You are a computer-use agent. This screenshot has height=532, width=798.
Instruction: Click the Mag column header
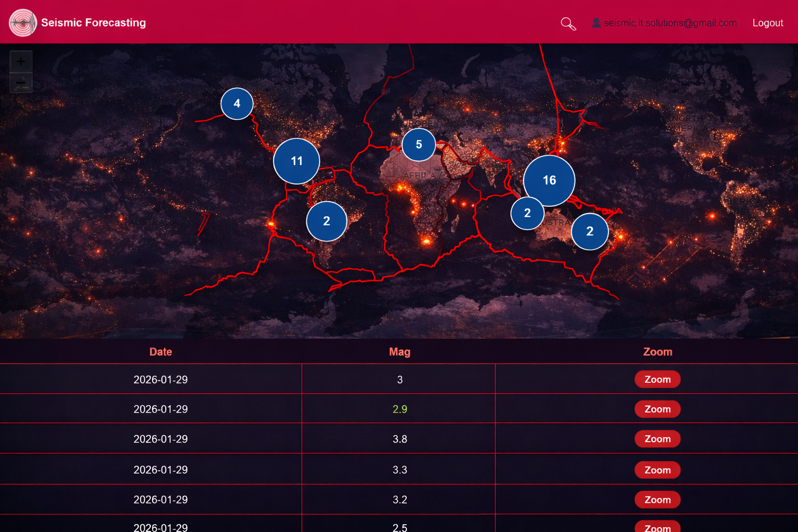click(400, 352)
